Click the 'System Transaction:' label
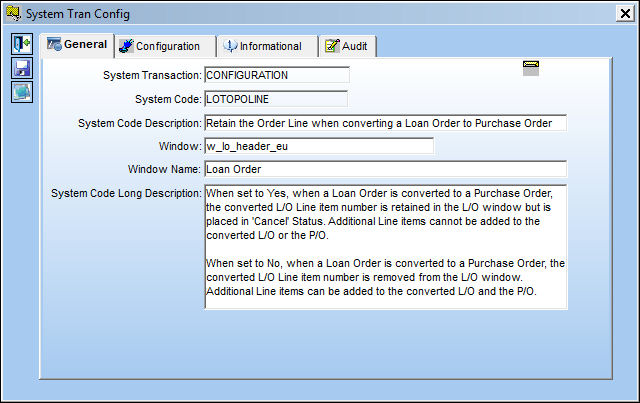Screen dimensions: 640x403 [x=152, y=76]
